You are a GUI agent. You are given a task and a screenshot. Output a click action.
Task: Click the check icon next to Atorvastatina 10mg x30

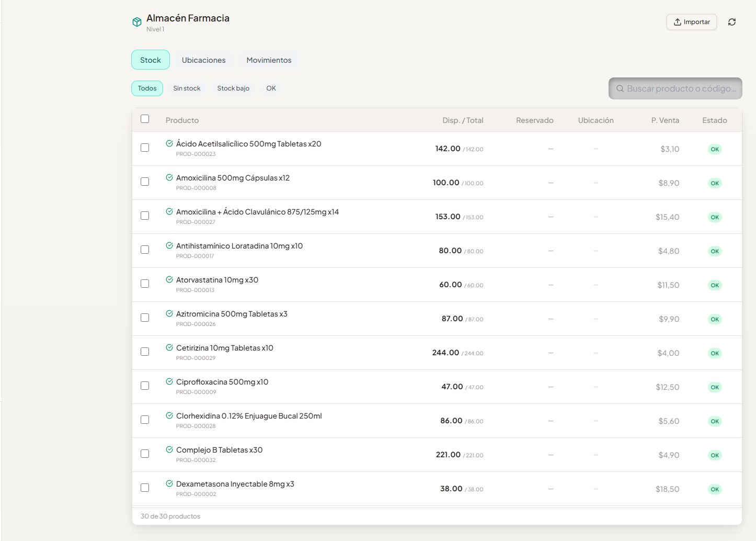pyautogui.click(x=169, y=279)
